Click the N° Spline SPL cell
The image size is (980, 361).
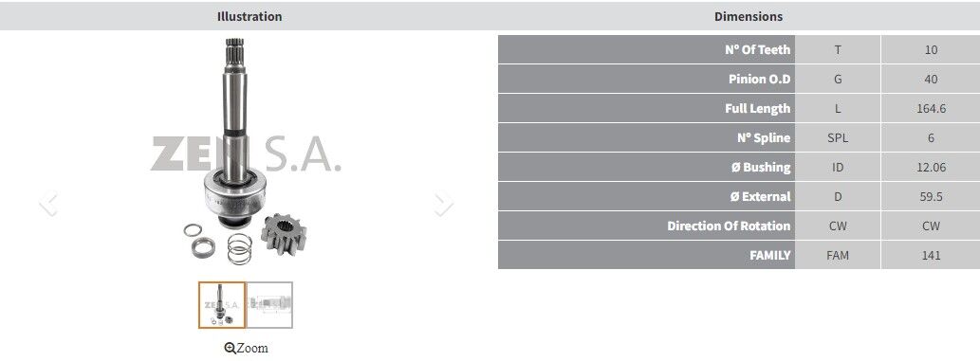[x=838, y=137]
